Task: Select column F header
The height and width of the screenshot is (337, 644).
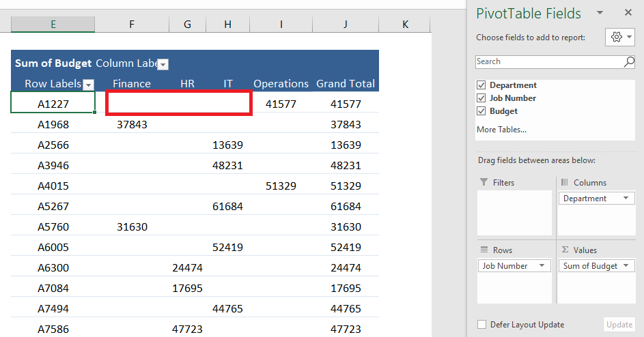Action: 132,25
